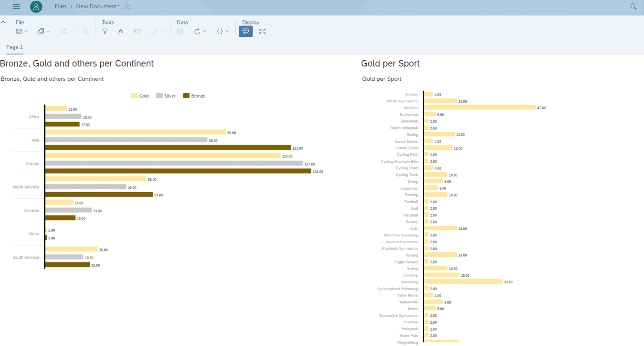This screenshot has height=346, width=644.
Task: Switch to the Page 1 tab
Action: (x=15, y=47)
